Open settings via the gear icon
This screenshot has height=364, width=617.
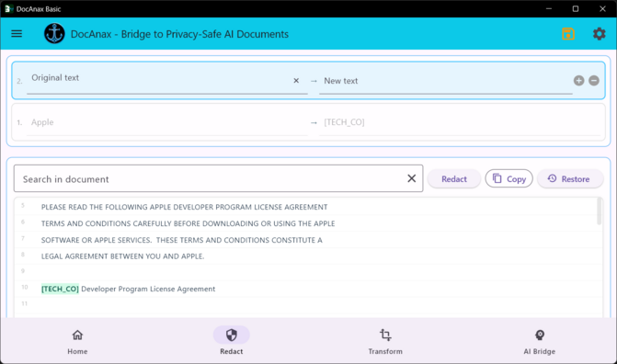coord(599,34)
